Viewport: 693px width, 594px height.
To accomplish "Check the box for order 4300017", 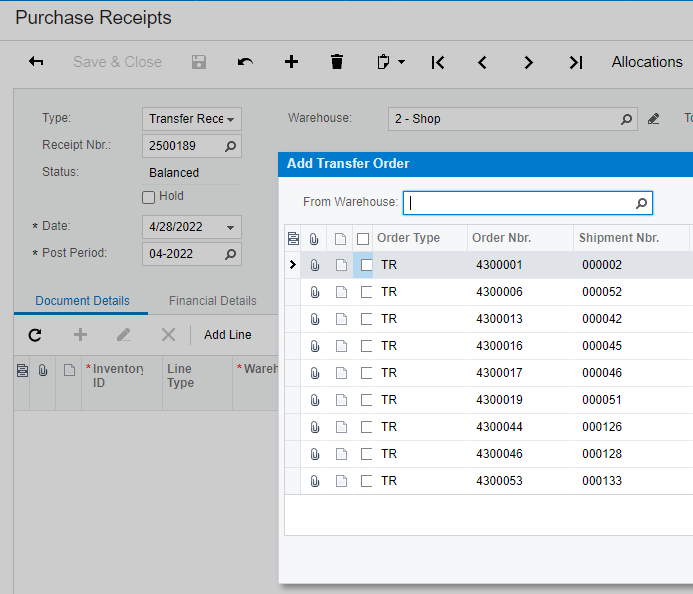I will [366, 373].
